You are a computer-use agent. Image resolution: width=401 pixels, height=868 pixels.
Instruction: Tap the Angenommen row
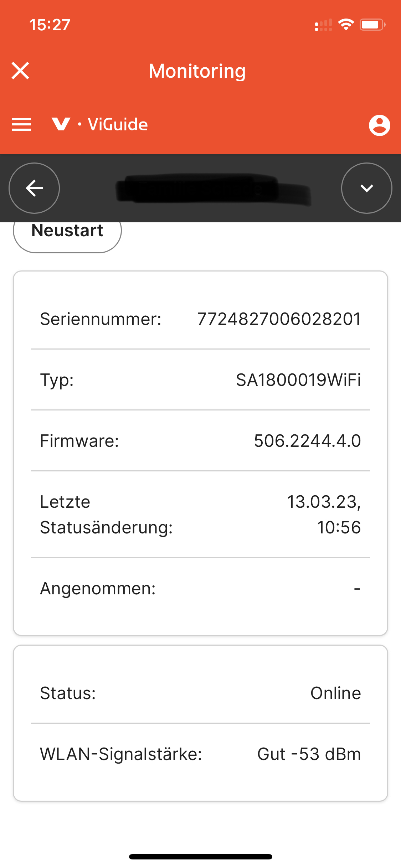(x=200, y=588)
